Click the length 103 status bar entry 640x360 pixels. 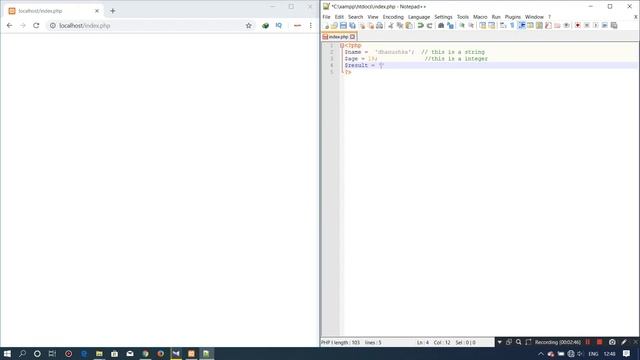click(x=348, y=342)
